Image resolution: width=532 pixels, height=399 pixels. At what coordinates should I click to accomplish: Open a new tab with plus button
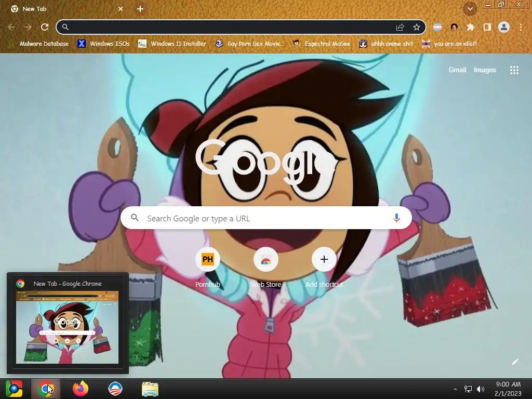coord(140,9)
